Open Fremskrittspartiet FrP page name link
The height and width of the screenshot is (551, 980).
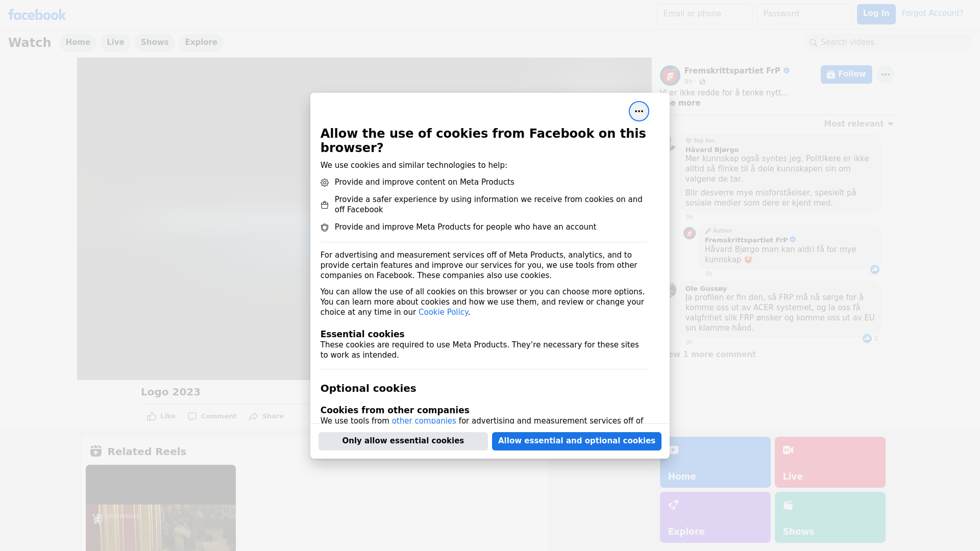732,71
